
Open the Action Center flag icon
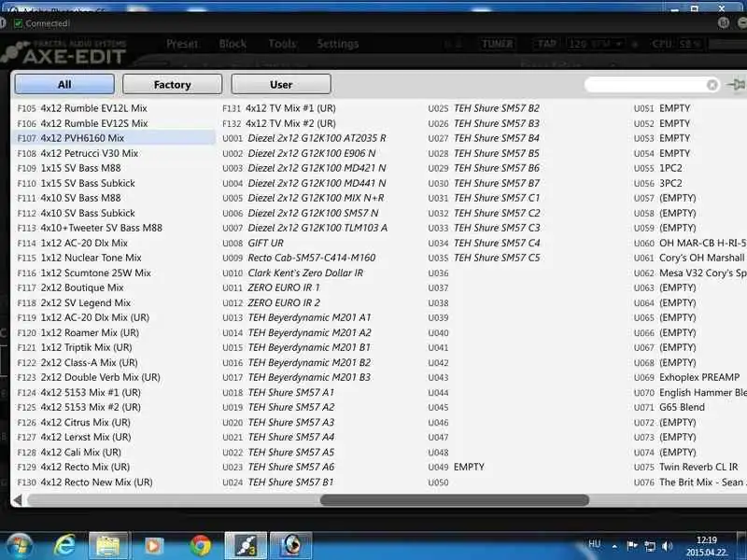click(x=632, y=546)
